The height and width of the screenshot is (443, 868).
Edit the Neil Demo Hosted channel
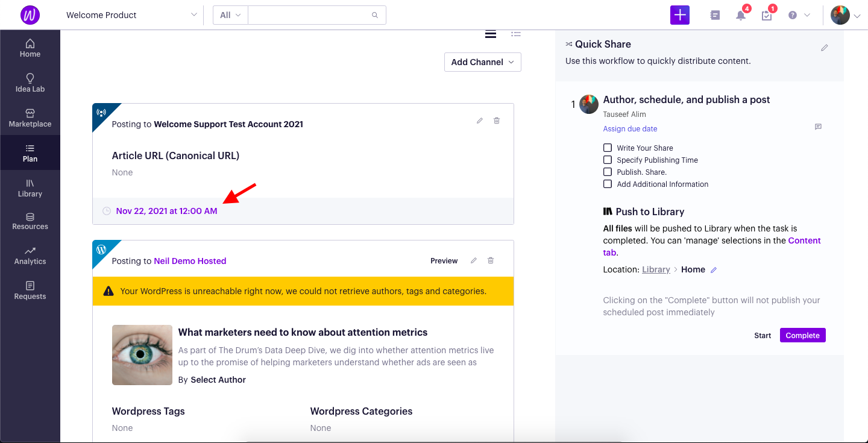coord(474,260)
